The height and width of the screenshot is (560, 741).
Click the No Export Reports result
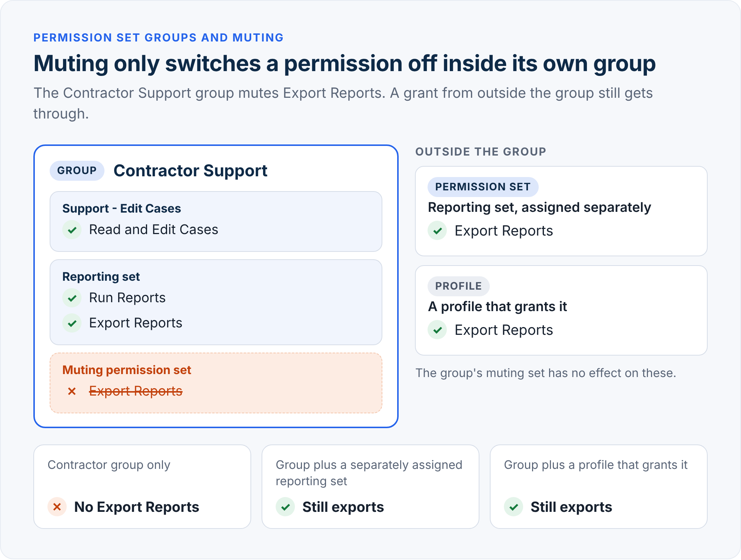pyautogui.click(x=137, y=507)
